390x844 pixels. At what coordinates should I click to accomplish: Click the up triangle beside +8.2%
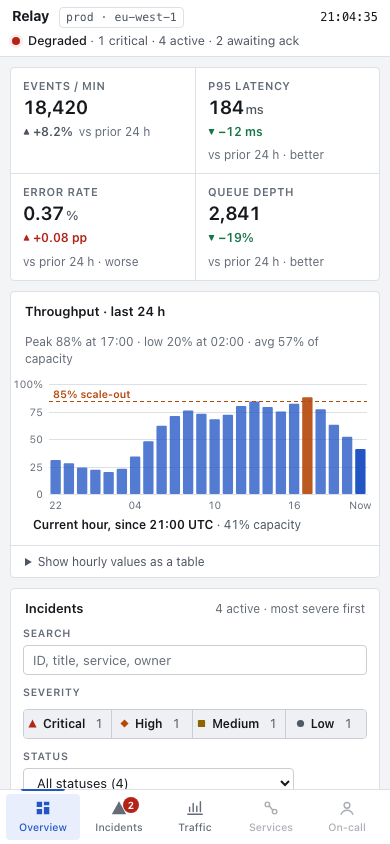coord(27,132)
